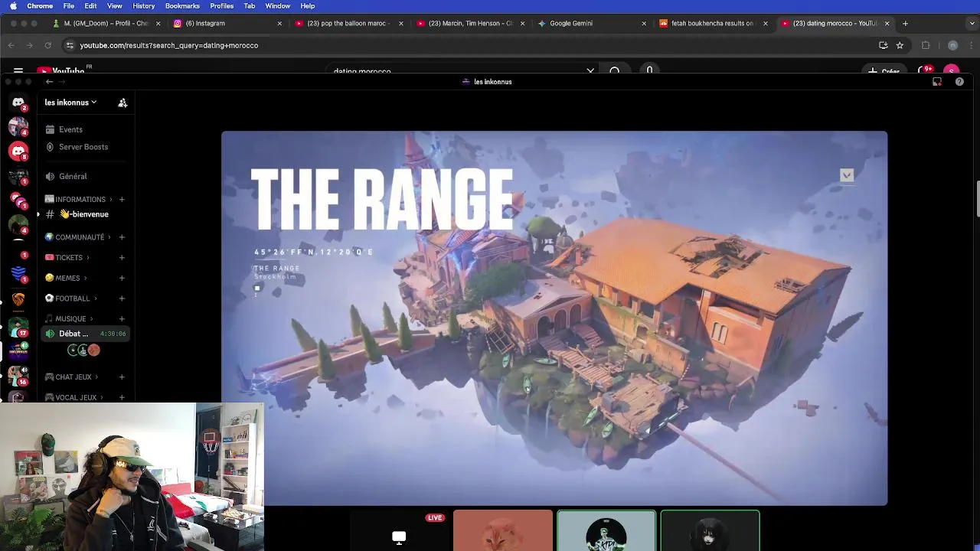The width and height of the screenshot is (980, 551).
Task: Expand the VOCAL JEUX category
Action: pos(74,397)
